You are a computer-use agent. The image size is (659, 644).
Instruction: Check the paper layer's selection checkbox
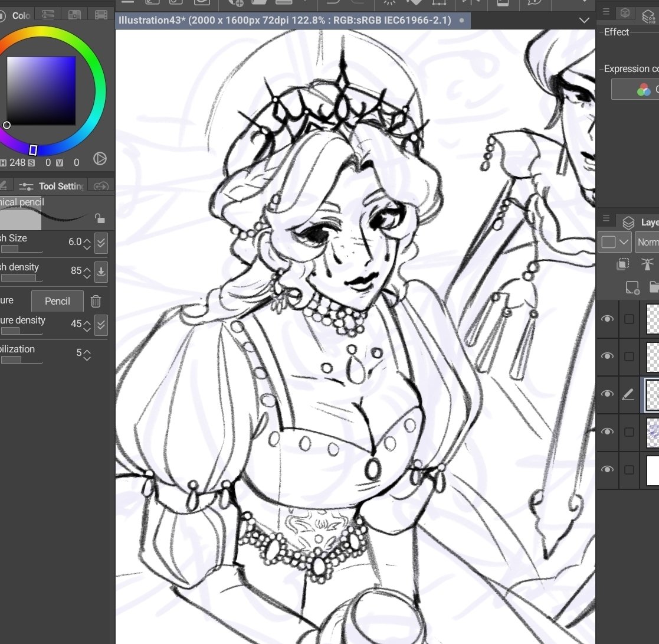coord(629,469)
